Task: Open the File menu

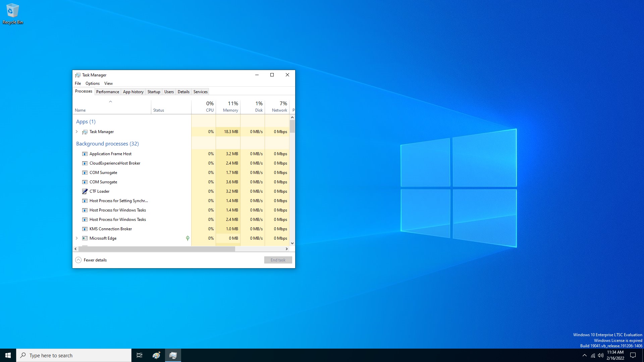Action: tap(78, 83)
